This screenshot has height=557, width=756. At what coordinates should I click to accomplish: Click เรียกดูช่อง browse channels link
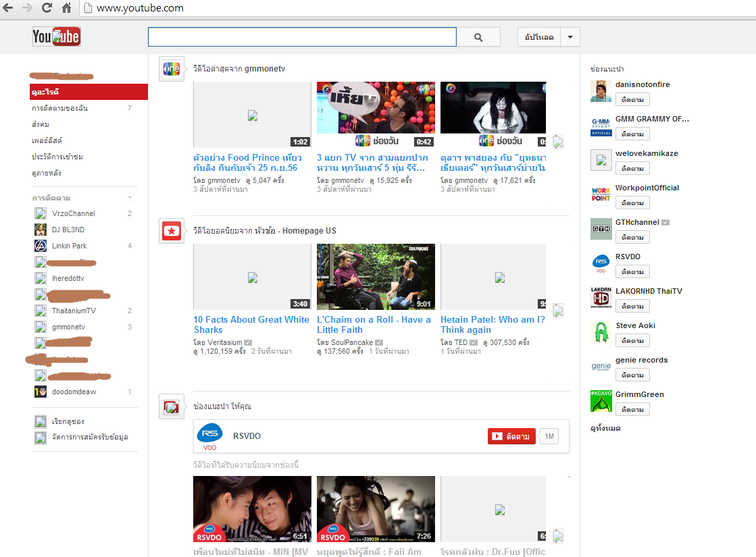click(68, 421)
